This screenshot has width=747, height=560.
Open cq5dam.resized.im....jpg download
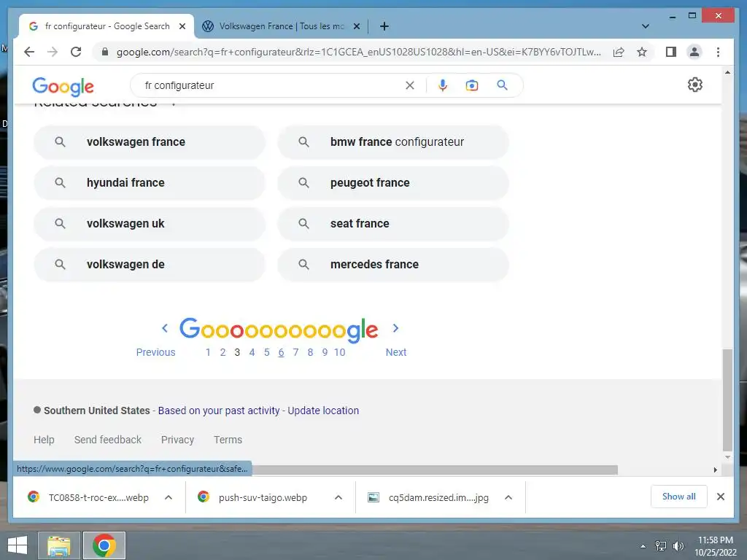click(x=429, y=497)
